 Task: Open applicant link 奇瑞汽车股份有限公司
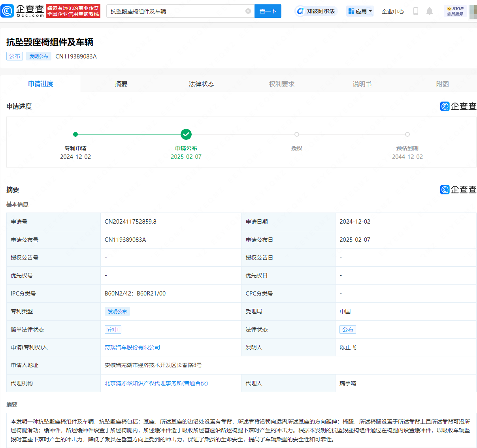coord(132,347)
